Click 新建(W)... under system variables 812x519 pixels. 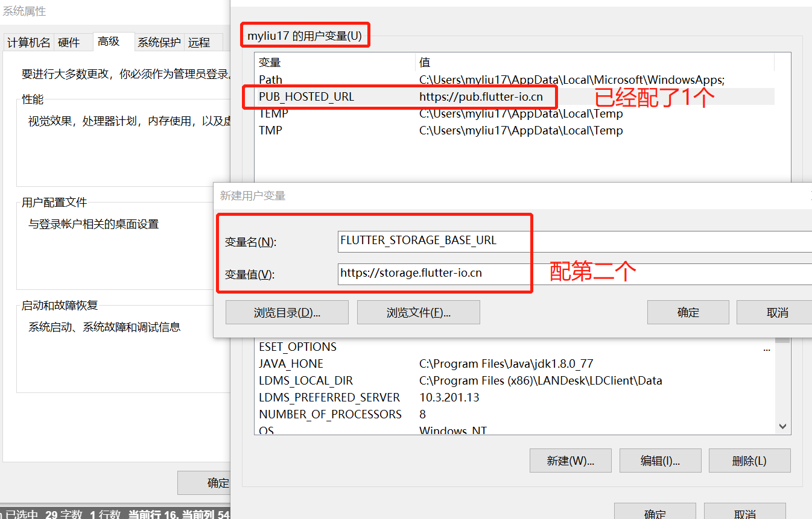click(x=571, y=461)
